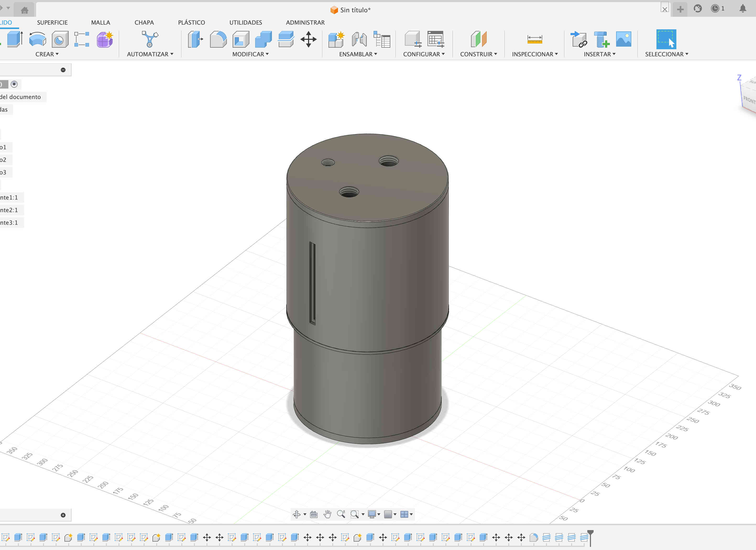Close the 'Sin título*' document tab
This screenshot has width=756, height=550.
point(665,9)
